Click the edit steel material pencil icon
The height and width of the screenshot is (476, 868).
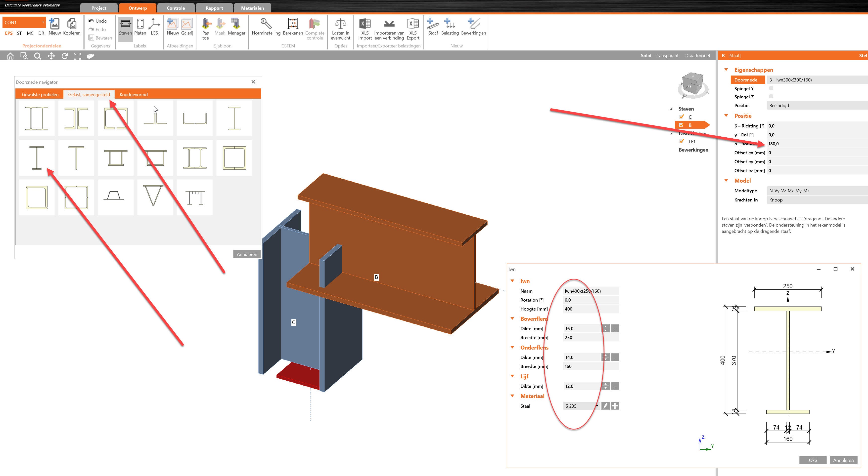tap(605, 406)
